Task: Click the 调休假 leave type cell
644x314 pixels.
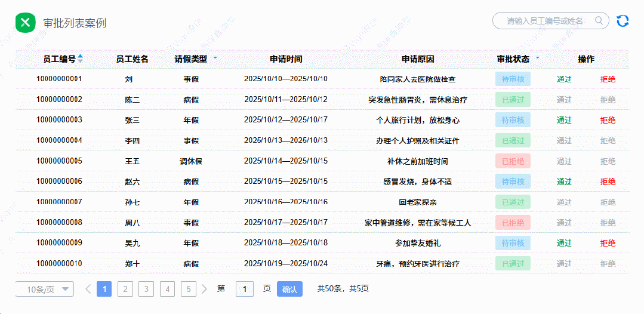Action: [x=191, y=162]
